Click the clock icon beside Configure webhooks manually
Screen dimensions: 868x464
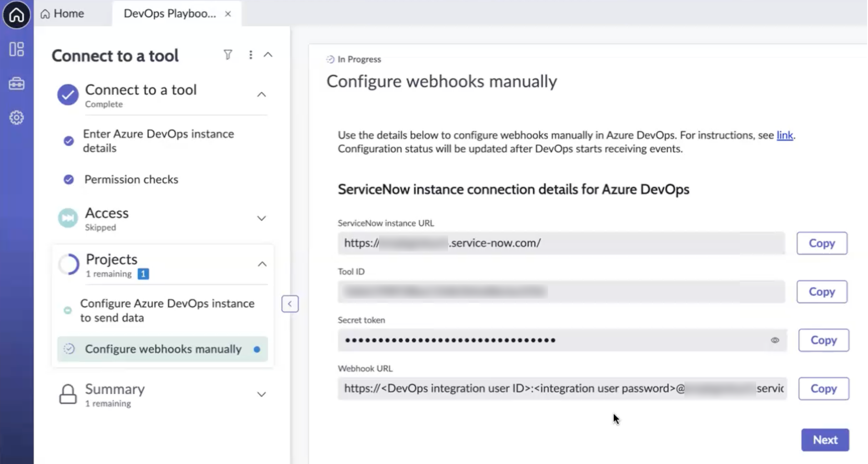pos(69,349)
